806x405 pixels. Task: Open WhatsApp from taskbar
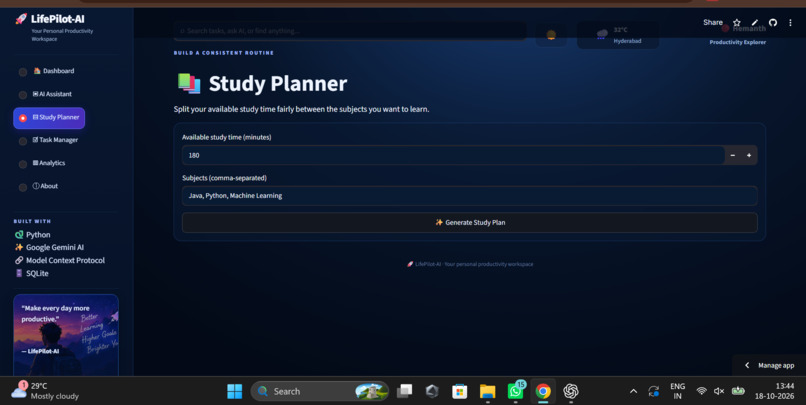[516, 391]
